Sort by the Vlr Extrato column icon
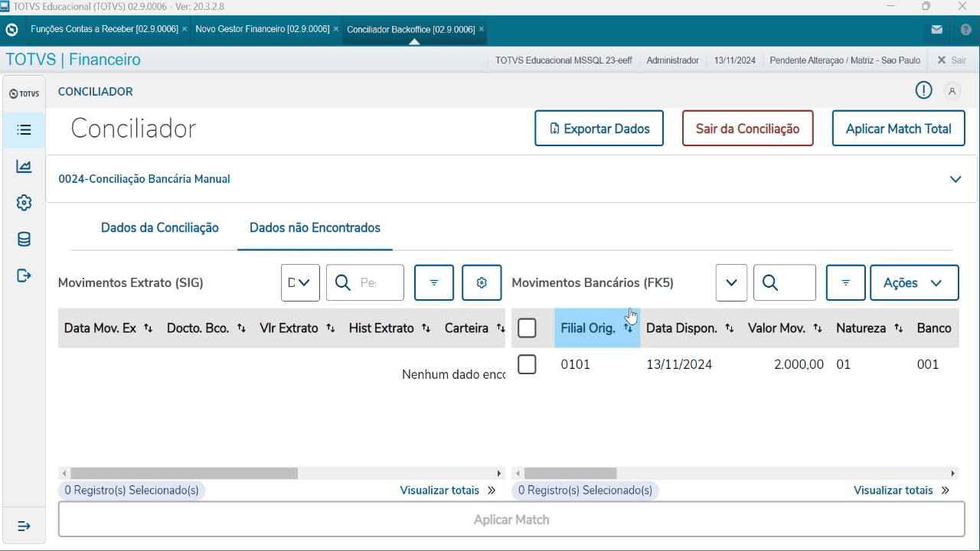Image resolution: width=980 pixels, height=551 pixels. tap(331, 328)
